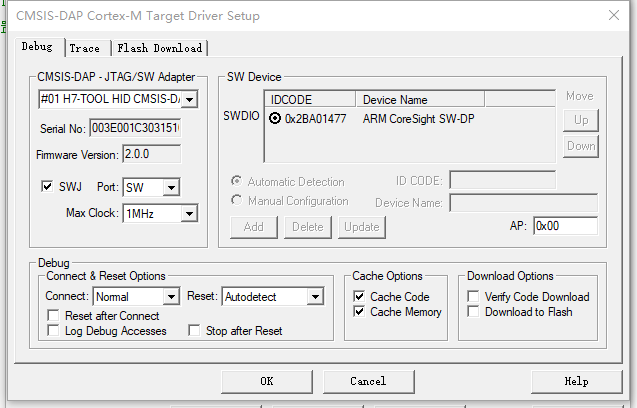637x408 pixels.
Task: Expand the Max Clock 1MHz dropdown
Action: coord(189,213)
